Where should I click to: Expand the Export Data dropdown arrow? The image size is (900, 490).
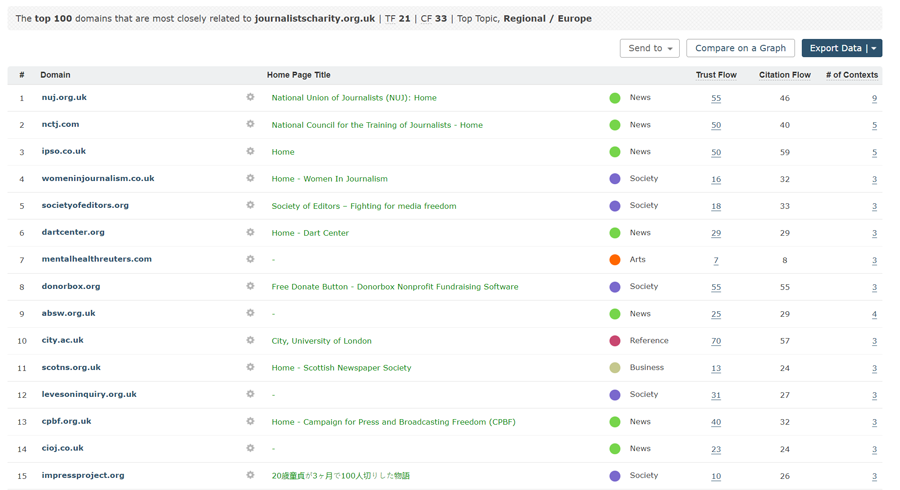874,48
